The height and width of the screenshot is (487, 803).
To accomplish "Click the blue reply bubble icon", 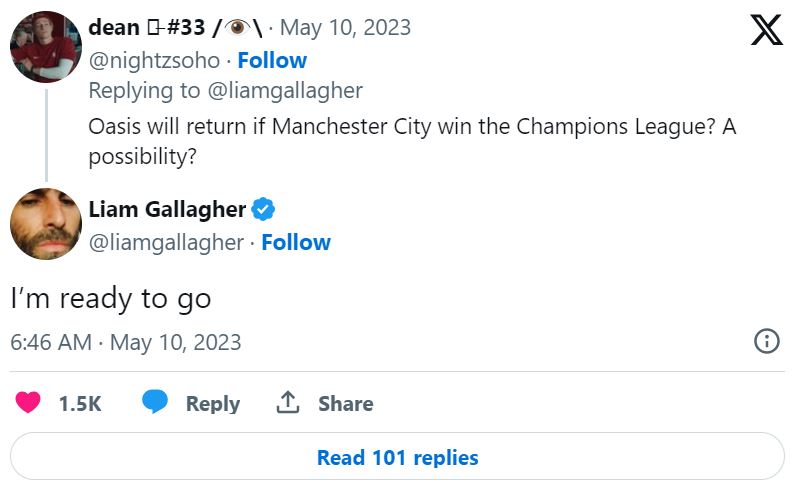I will (x=155, y=403).
